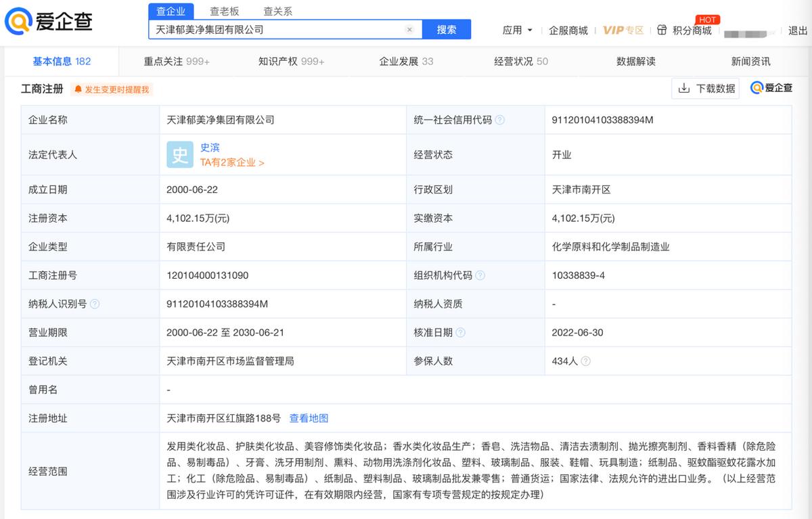
Task: Open the 经营状况 50 tab
Action: point(521,61)
